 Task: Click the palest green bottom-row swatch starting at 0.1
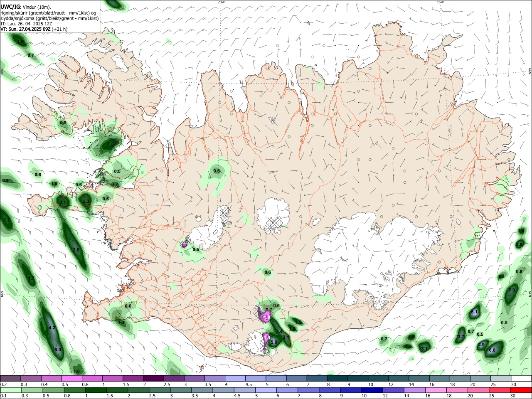[11, 390]
